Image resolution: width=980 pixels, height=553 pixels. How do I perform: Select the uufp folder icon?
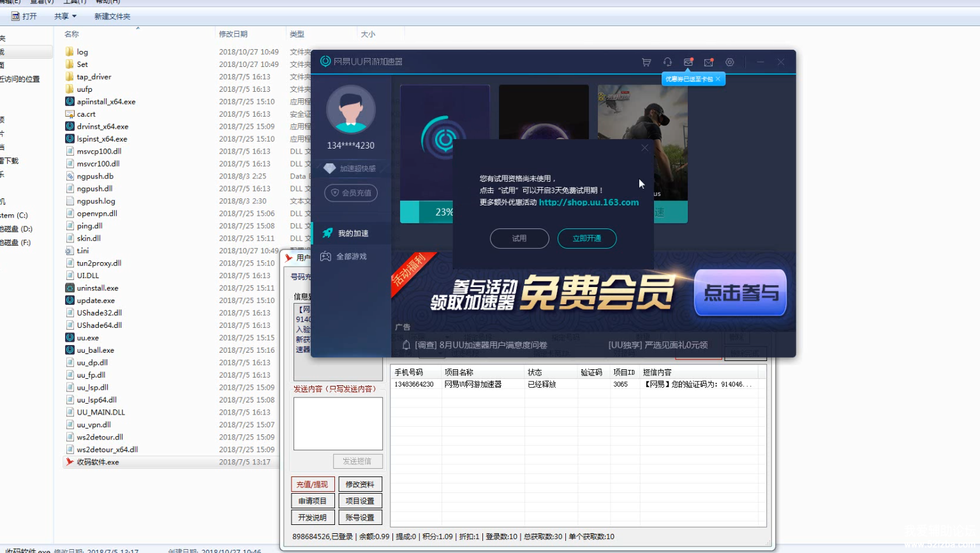(70, 89)
